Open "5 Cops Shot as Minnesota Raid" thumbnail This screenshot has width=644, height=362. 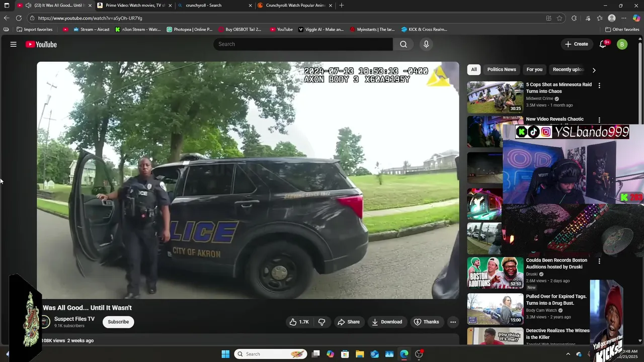tap(495, 97)
